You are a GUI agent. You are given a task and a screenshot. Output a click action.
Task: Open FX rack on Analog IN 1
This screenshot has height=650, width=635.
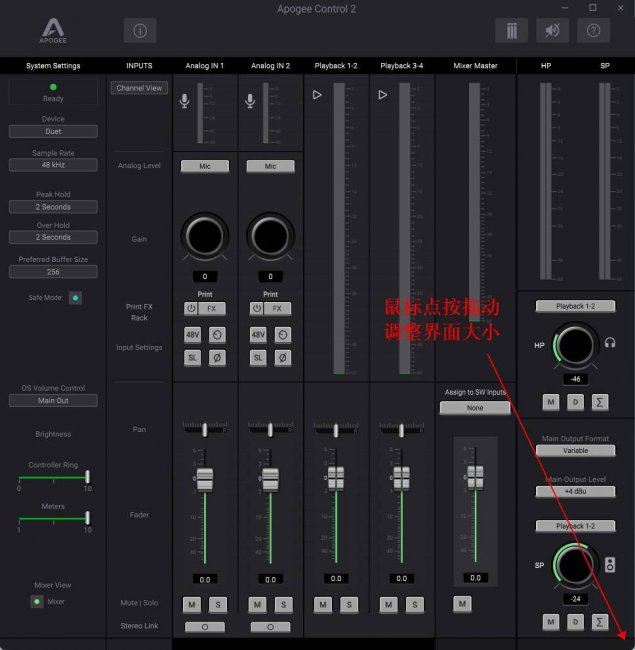click(x=212, y=308)
